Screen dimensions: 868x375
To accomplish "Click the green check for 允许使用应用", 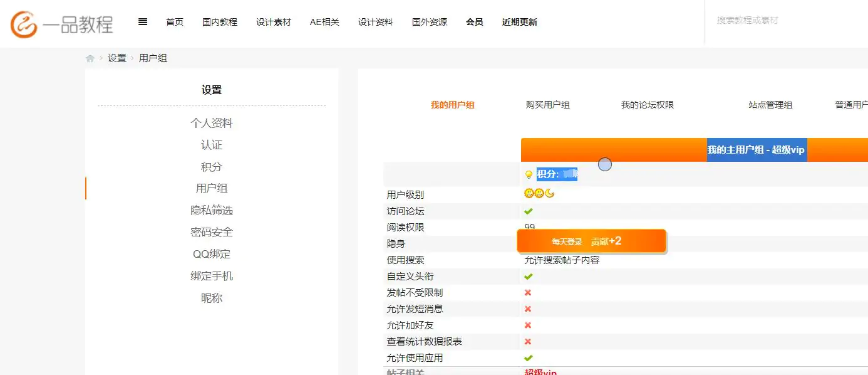I will tap(529, 358).
